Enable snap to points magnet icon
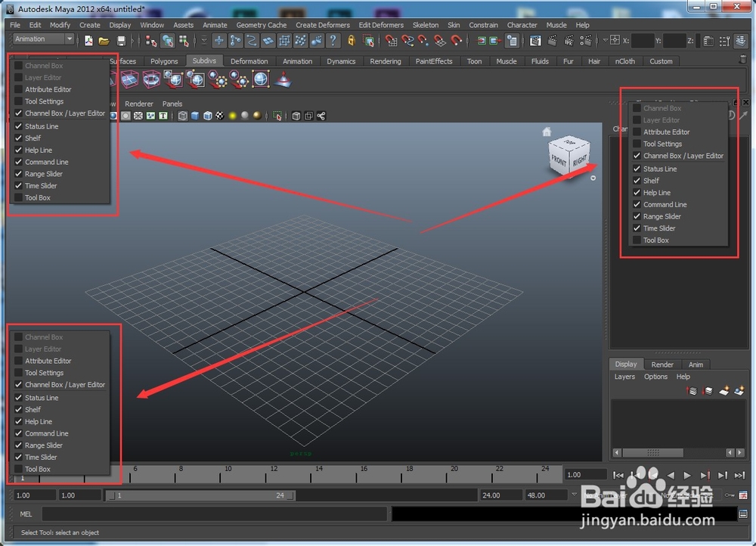This screenshot has height=546, width=756. (423, 41)
